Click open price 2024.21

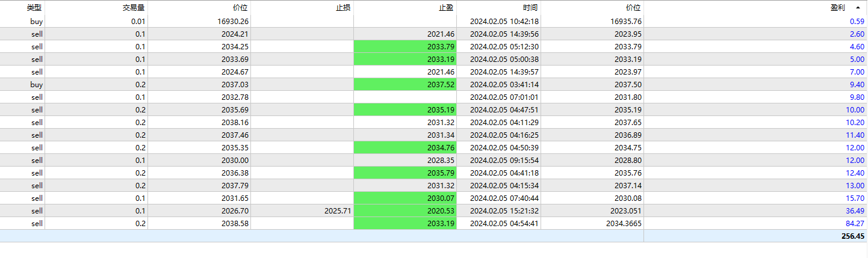(234, 34)
